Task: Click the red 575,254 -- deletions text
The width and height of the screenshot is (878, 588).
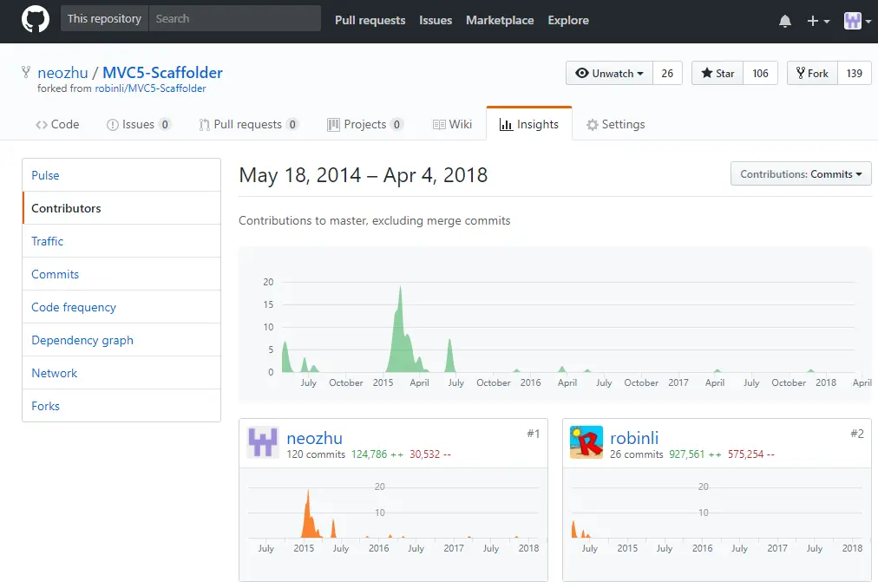Action: (x=750, y=454)
